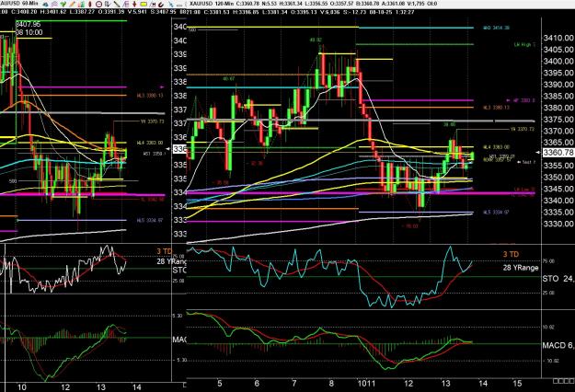Image resolution: width=575 pixels, height=392 pixels.
Task: Click the small squares at chart bottom-right corner
Action: [563, 381]
